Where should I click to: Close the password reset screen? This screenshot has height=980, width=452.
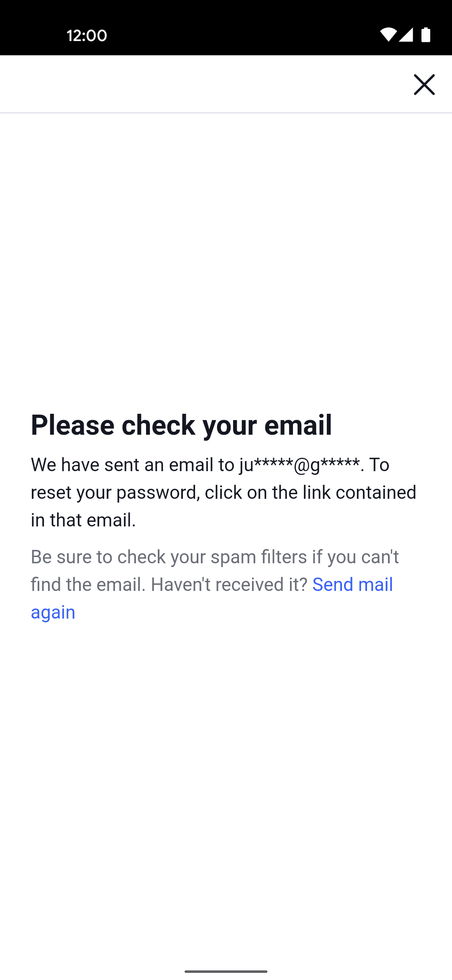click(x=424, y=85)
